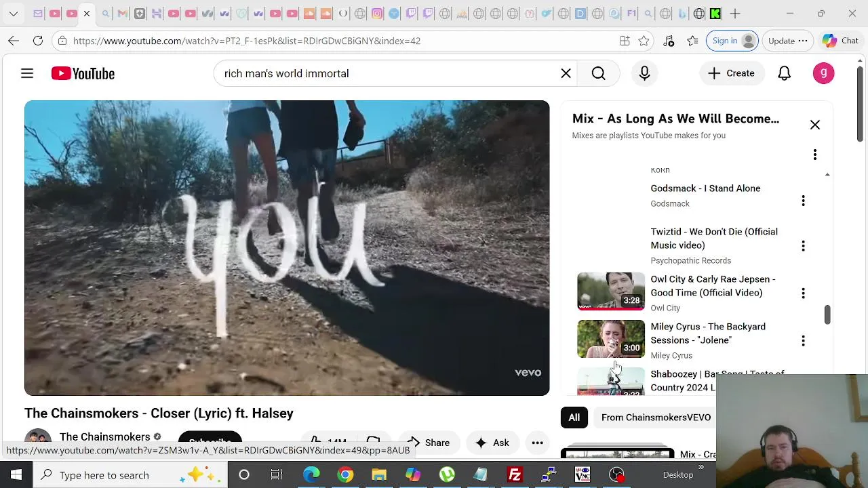The image size is (868, 488).
Task: Open options for Miley Cyrus Jolene video
Action: [x=803, y=340]
